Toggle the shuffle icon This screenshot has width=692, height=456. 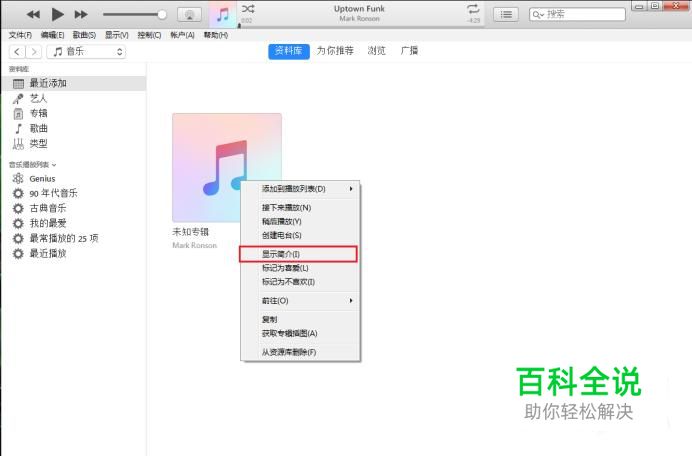248,8
